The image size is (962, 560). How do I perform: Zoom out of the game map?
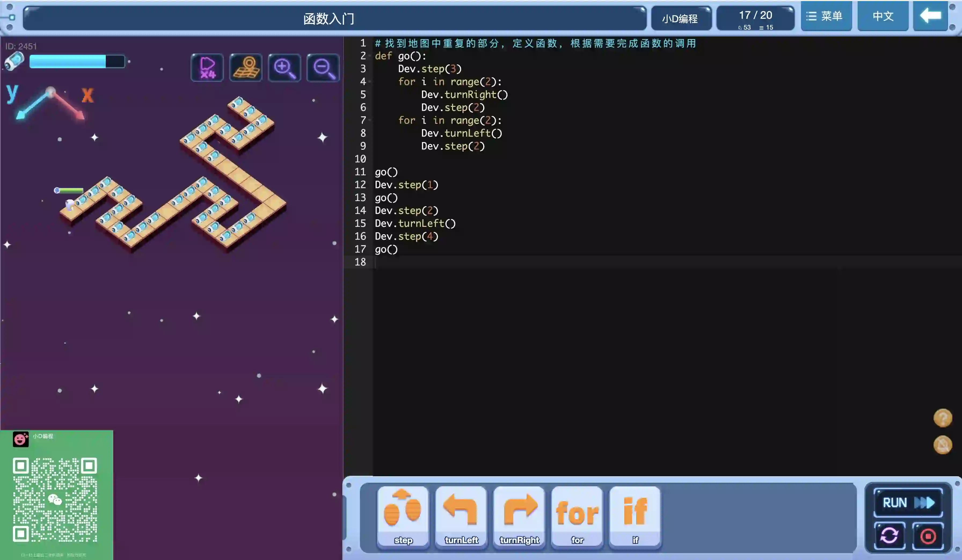tap(323, 68)
